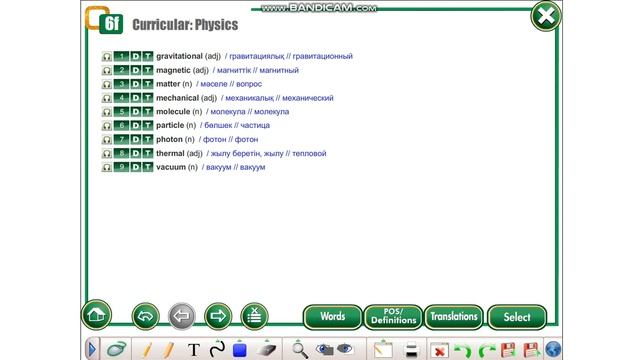Image resolution: width=640 pixels, height=360 pixels.
Task: Click the green return curved-arrow button
Action: pos(145,316)
